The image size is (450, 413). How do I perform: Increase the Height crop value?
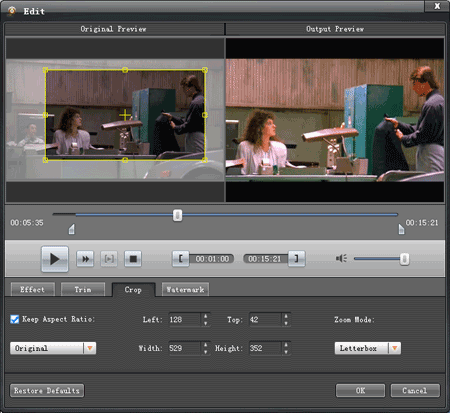click(x=286, y=345)
